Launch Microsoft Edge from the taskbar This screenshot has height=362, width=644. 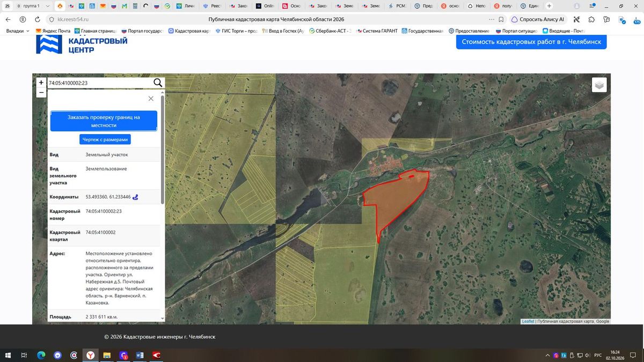[x=41, y=355]
